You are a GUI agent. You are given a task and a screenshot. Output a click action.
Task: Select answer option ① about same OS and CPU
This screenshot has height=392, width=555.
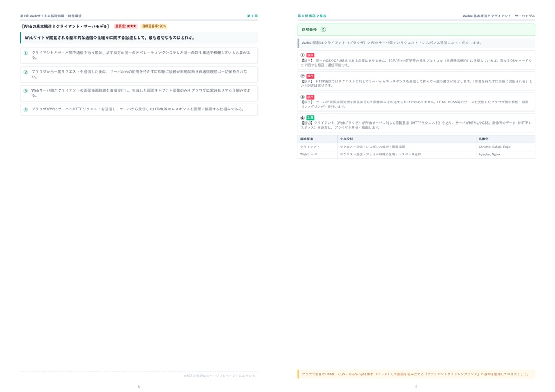139,55
